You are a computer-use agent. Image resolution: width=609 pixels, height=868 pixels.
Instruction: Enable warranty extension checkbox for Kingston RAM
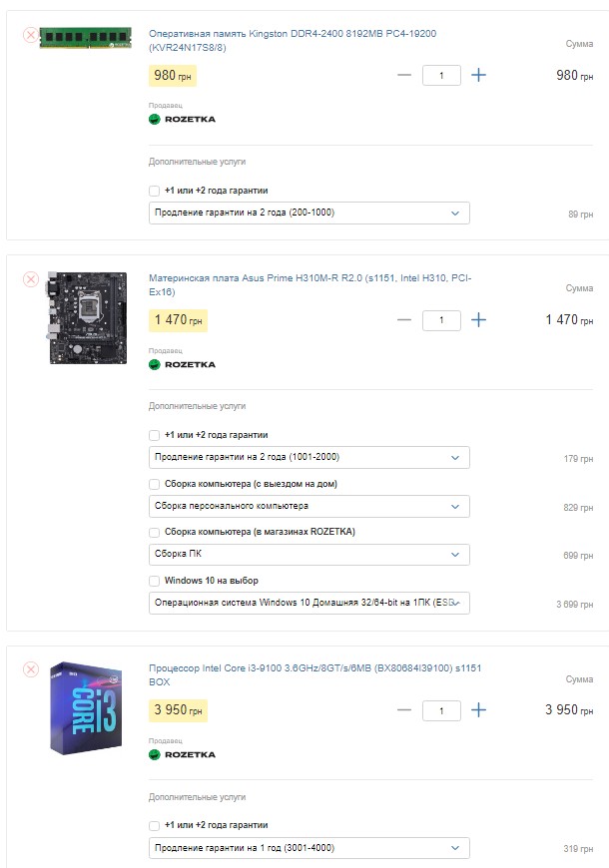pyautogui.click(x=154, y=191)
